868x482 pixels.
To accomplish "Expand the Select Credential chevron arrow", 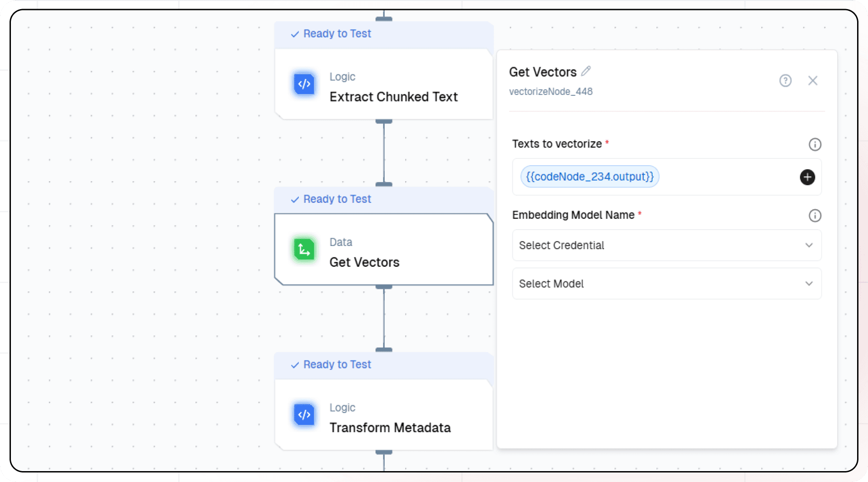I will (809, 245).
